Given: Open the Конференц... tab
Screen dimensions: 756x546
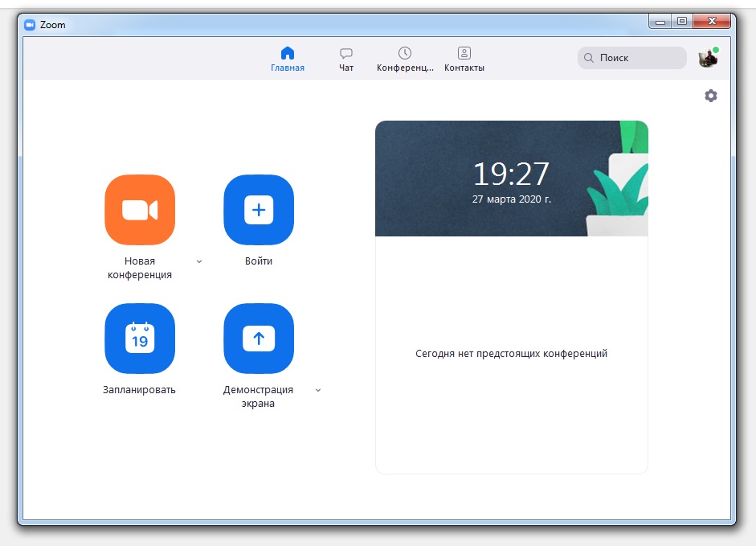Looking at the screenshot, I should [405, 60].
